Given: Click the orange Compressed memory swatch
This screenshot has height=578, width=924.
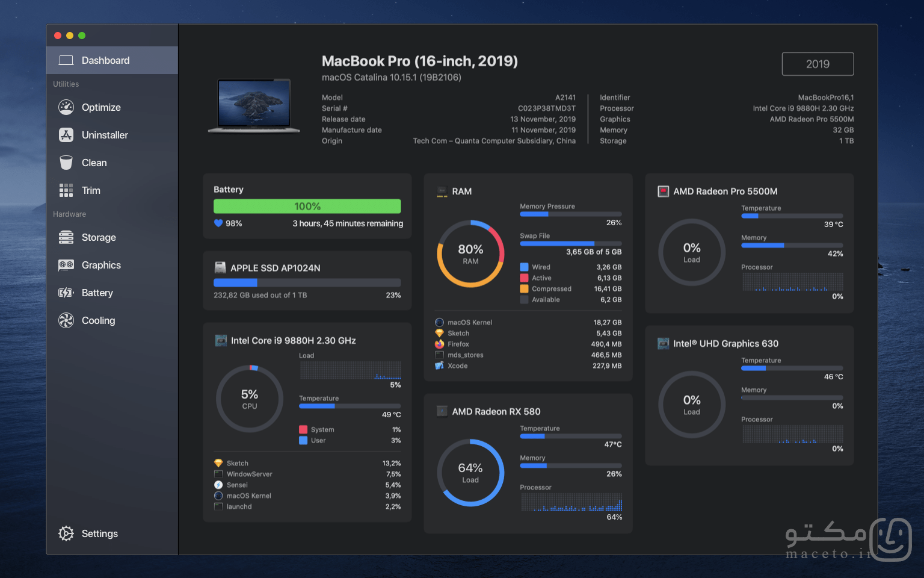Looking at the screenshot, I should pos(525,289).
